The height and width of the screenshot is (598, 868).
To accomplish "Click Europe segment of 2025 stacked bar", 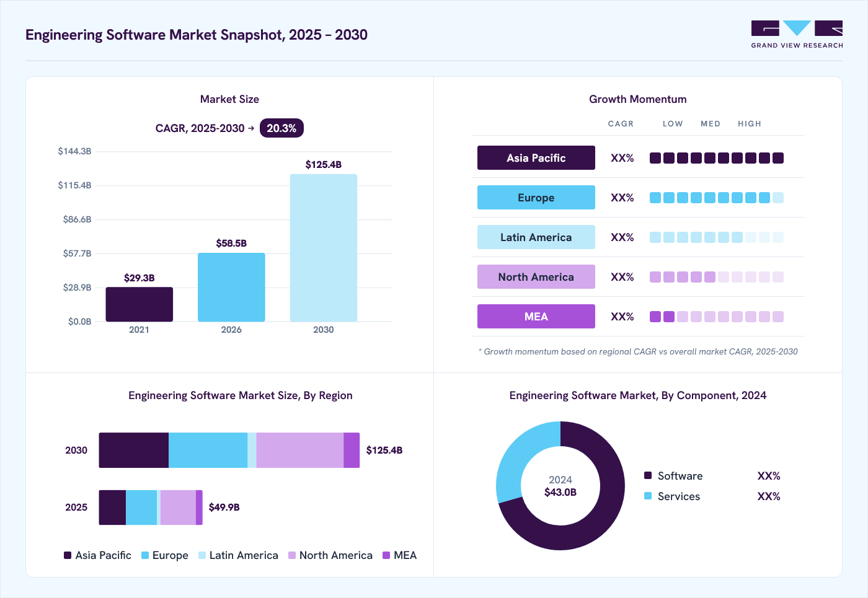I will pyautogui.click(x=141, y=508).
